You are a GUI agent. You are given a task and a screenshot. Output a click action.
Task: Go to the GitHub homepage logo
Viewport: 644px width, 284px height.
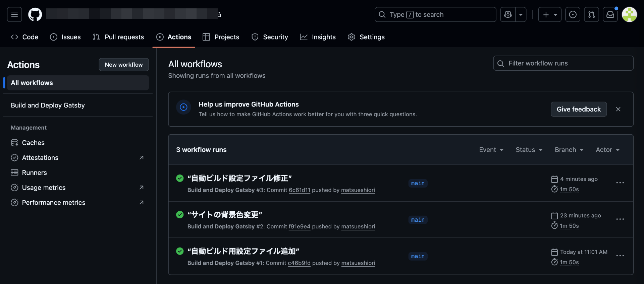[35, 14]
